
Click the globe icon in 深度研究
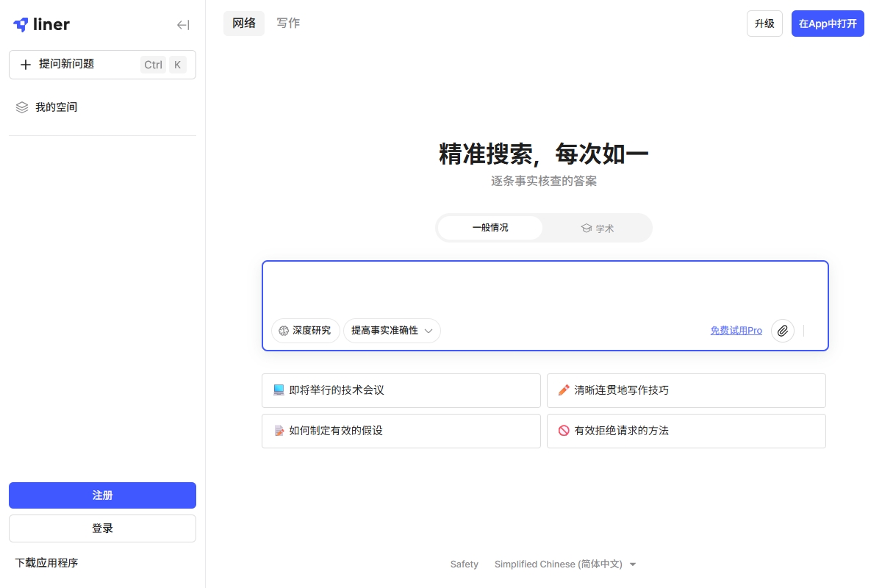(283, 331)
